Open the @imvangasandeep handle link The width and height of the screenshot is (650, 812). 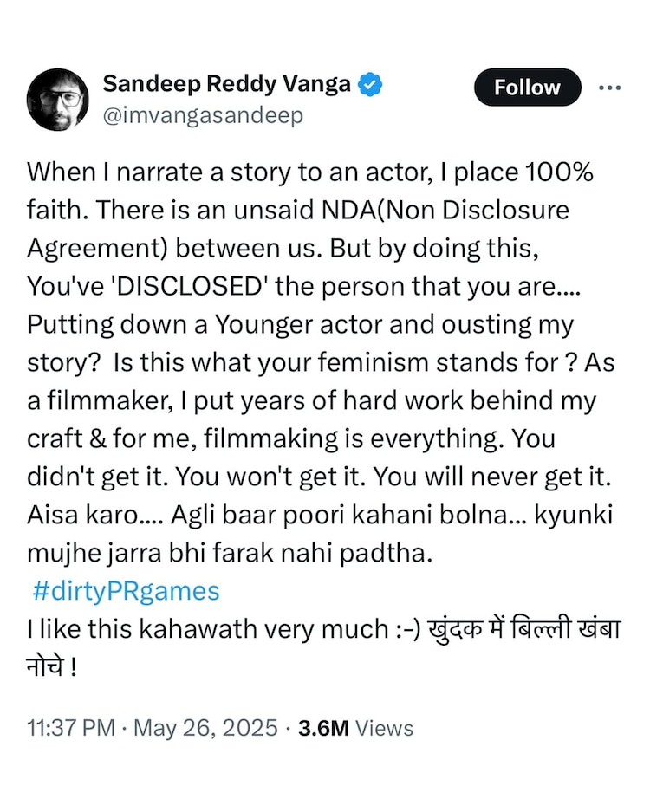click(x=203, y=116)
